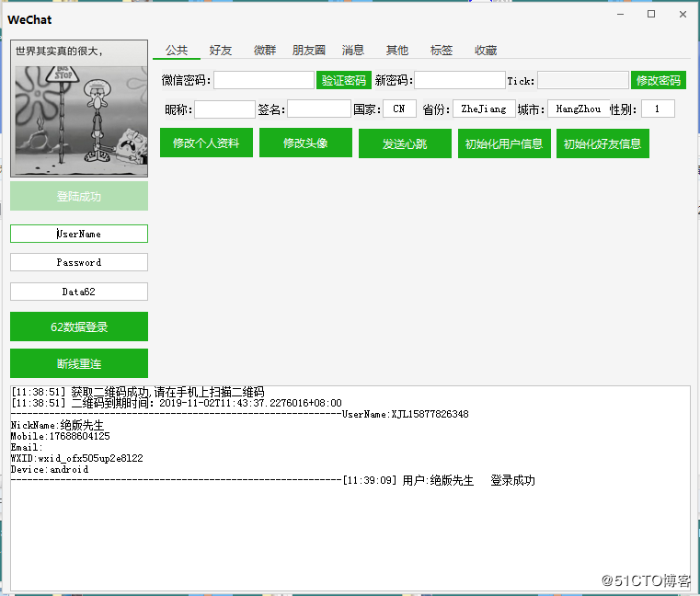Click the log line 二维码到期时间
Viewport: 700px width, 596px height.
coord(177,403)
